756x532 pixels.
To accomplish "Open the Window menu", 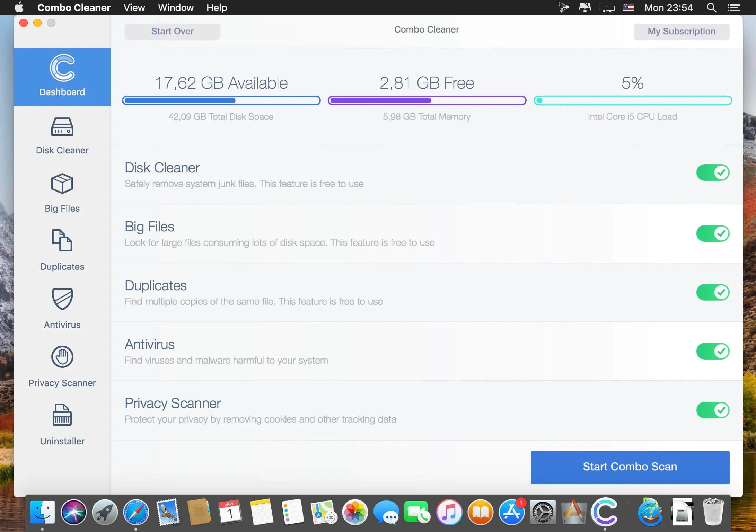I will tap(176, 8).
